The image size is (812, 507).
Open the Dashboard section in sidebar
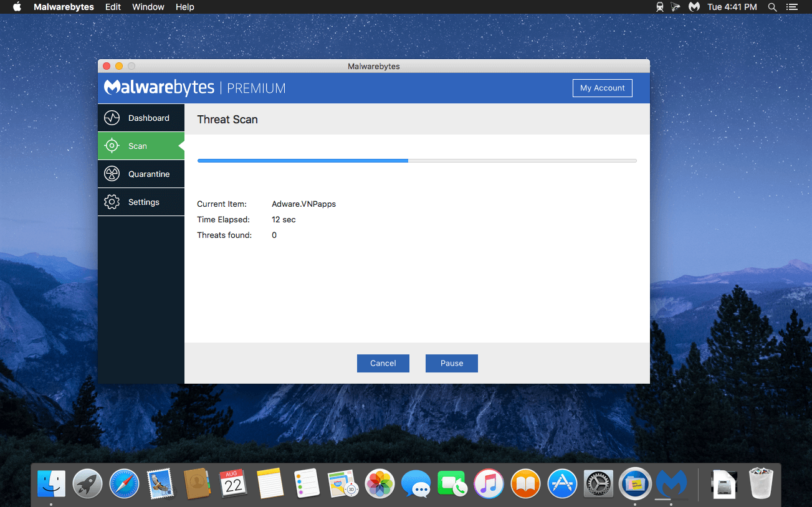[141, 118]
